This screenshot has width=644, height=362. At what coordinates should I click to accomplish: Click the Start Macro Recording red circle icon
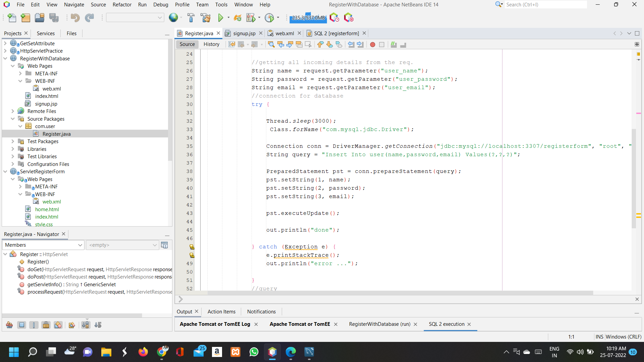tap(372, 45)
